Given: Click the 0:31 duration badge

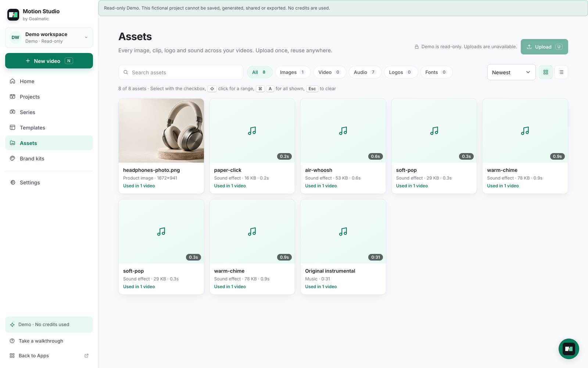Looking at the screenshot, I should click(x=376, y=257).
